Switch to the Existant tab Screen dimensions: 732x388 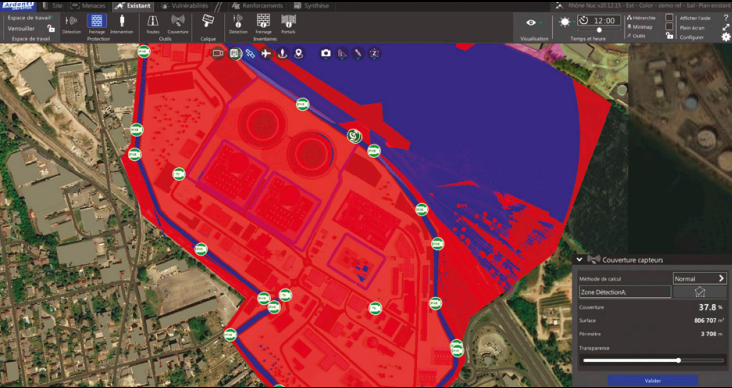coord(133,6)
